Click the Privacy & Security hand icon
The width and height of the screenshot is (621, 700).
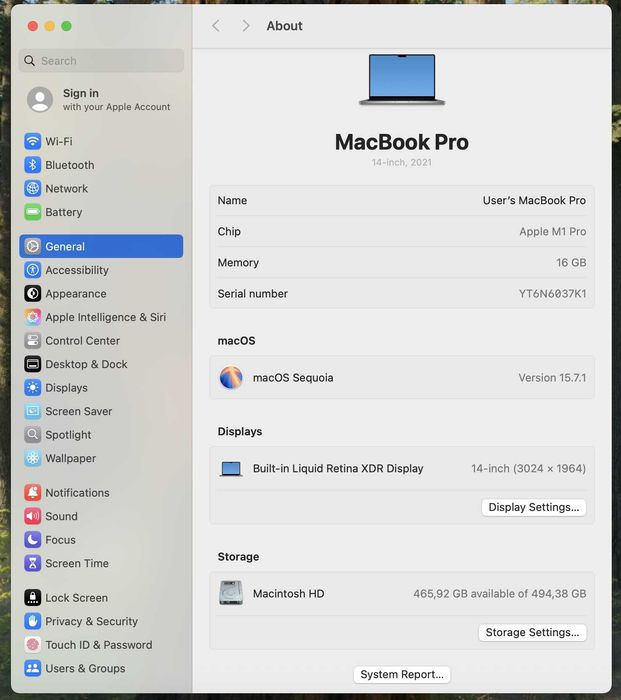[33, 621]
